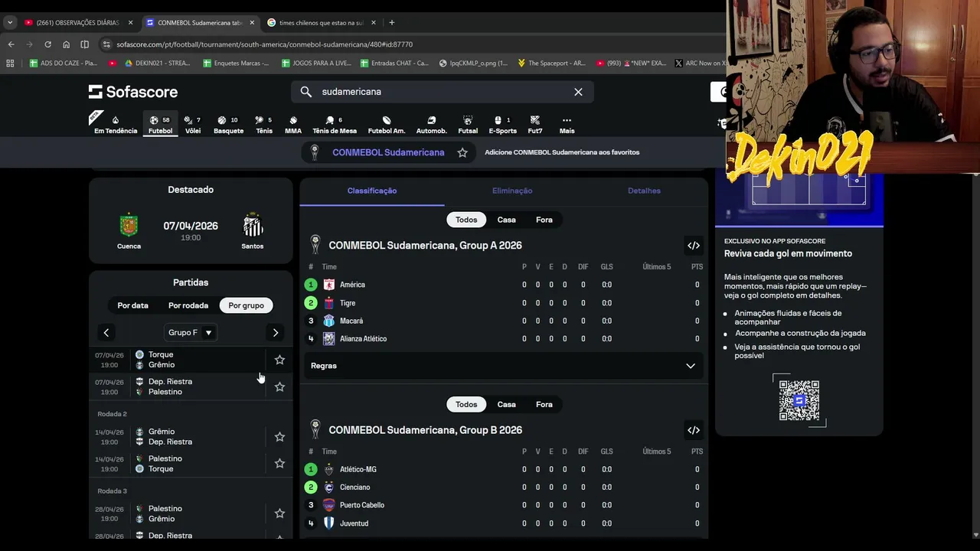The height and width of the screenshot is (551, 980).
Task: Select Todos filter for Group A
Action: coord(466,220)
